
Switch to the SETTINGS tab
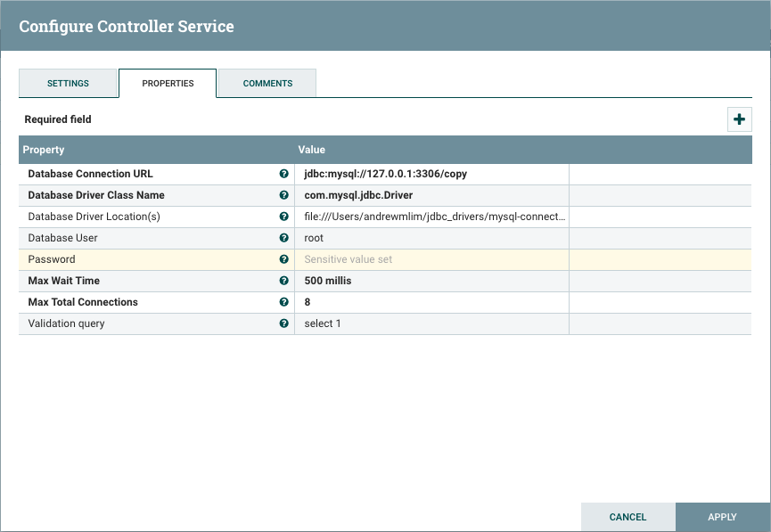[x=68, y=83]
